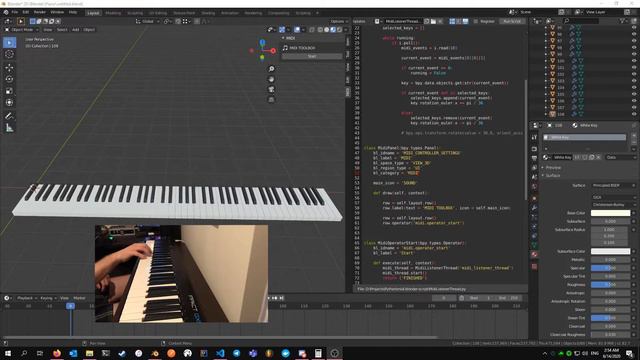Select the Select Box tool in viewport toolbar
Image resolution: width=640 pixels, height=360 pixels.
[9, 42]
